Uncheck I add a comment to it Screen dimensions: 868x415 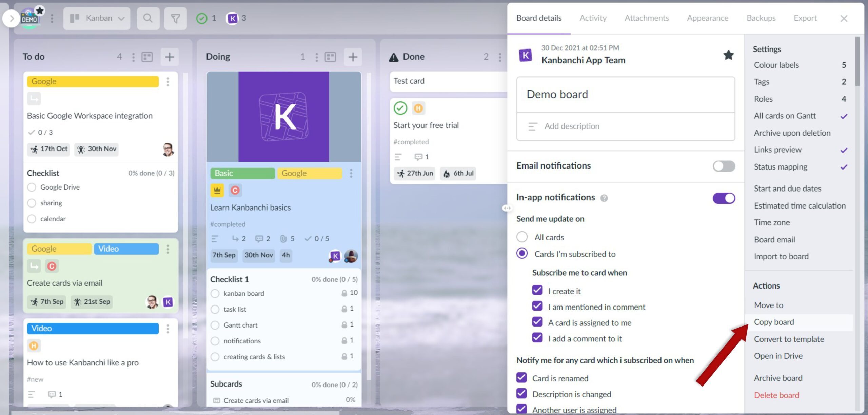tap(537, 338)
